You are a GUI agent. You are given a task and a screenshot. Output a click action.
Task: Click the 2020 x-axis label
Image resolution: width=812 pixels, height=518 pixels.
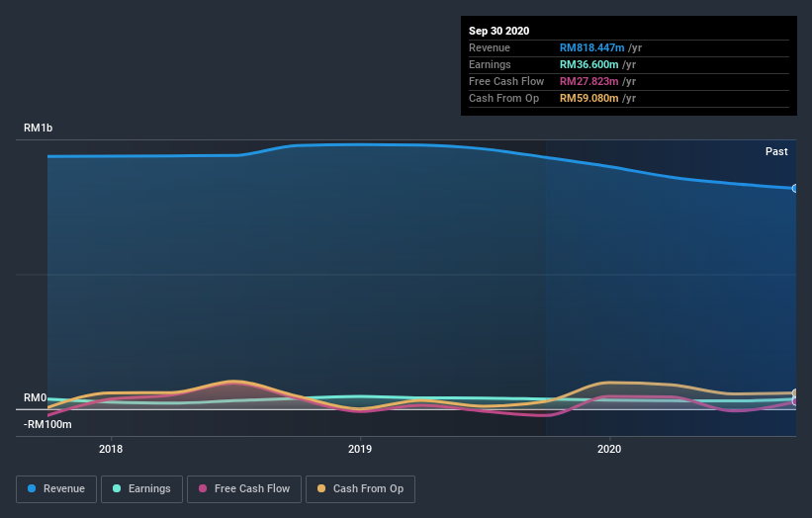pyautogui.click(x=609, y=449)
